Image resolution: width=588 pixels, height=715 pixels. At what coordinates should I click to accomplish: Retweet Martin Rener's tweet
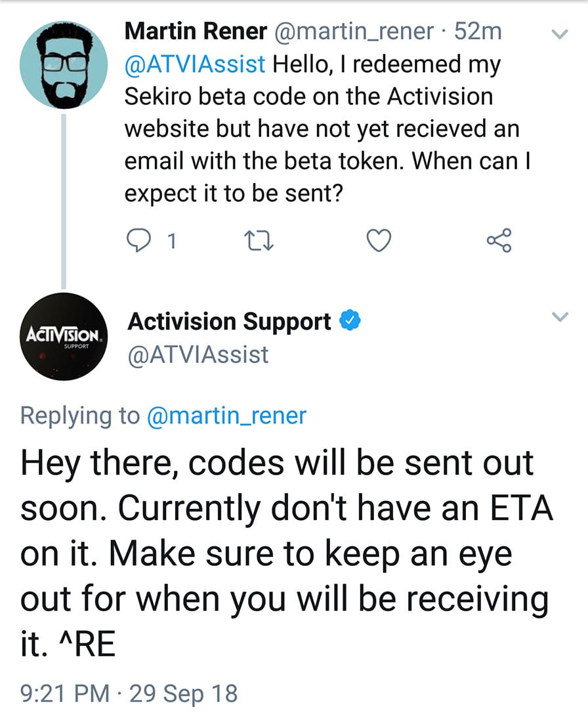[259, 241]
